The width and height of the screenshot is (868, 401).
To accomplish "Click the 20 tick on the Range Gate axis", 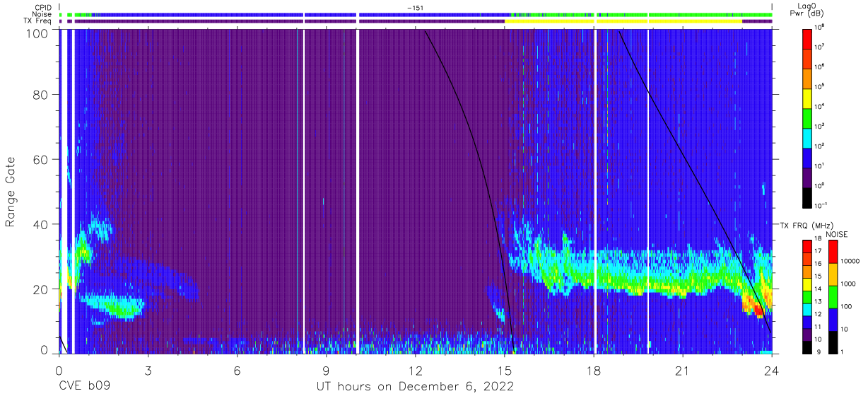I will click(41, 289).
